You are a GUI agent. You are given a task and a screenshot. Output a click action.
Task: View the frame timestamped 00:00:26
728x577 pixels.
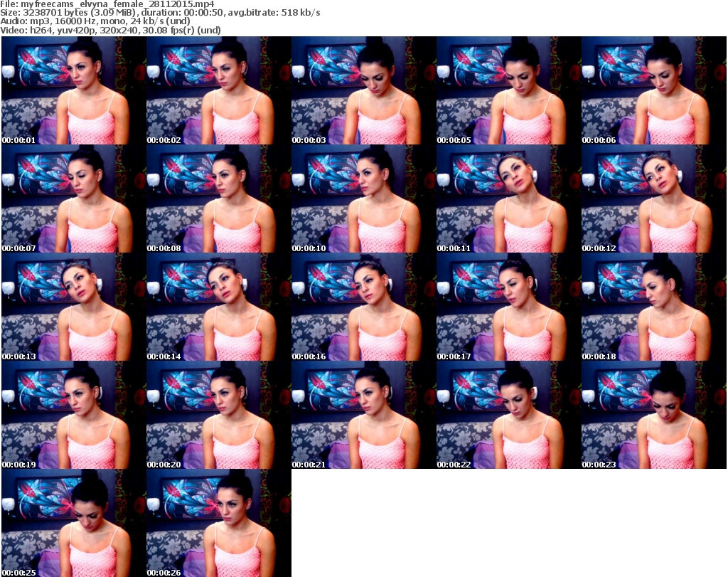pos(219,523)
